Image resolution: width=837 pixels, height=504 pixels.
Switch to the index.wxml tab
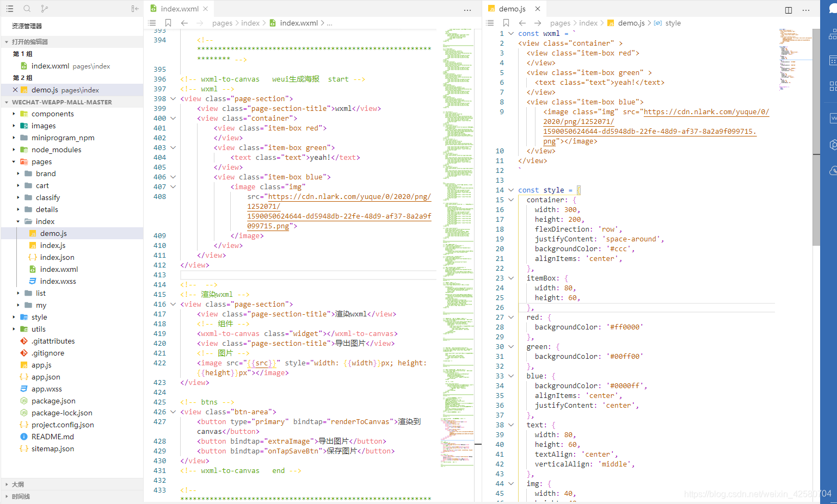point(179,9)
